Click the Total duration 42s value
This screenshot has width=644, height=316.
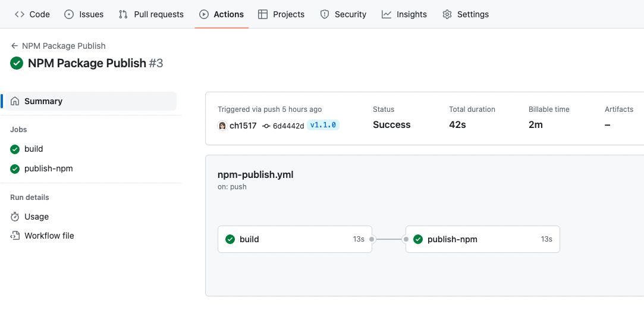[x=457, y=125]
